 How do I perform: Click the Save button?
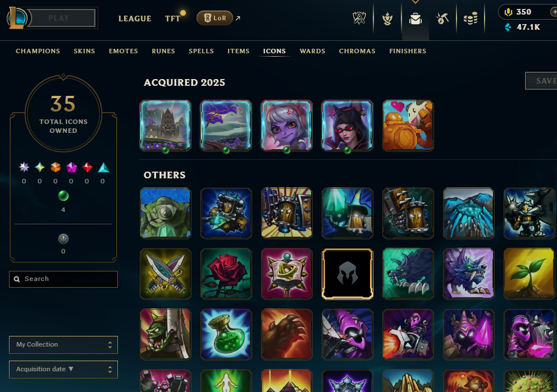pyautogui.click(x=541, y=81)
